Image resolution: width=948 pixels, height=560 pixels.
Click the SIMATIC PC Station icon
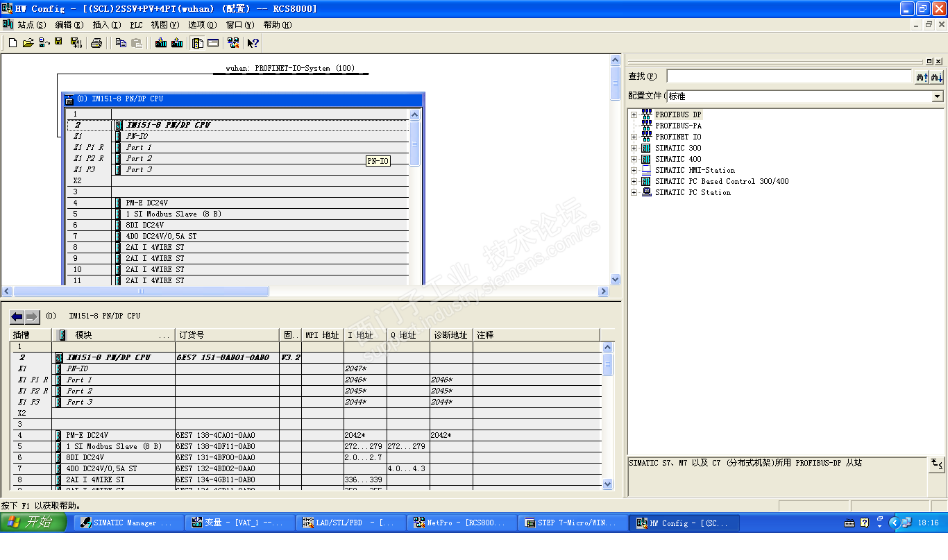pyautogui.click(x=647, y=192)
